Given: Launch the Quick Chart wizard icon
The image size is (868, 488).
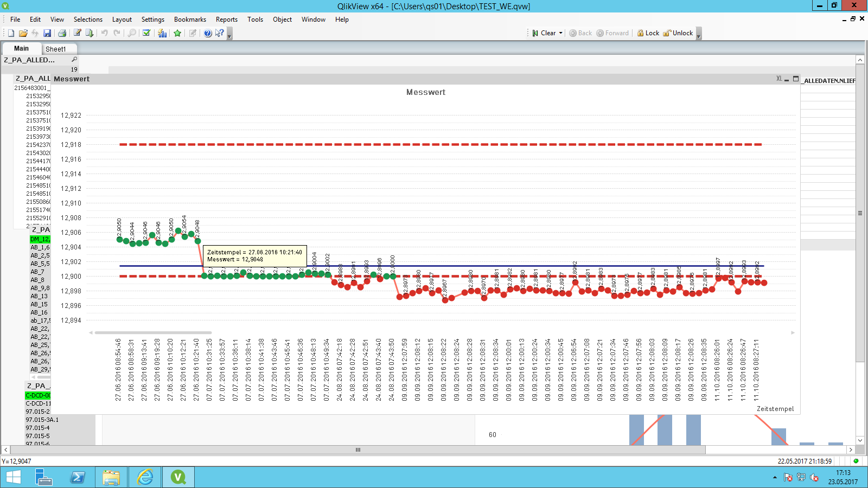Looking at the screenshot, I should [x=162, y=33].
